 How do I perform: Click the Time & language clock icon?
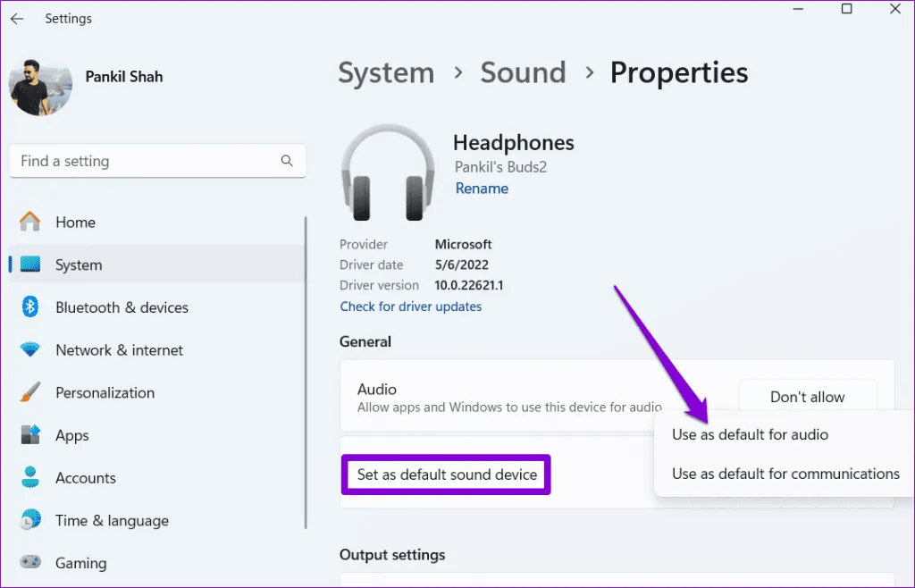coord(30,520)
